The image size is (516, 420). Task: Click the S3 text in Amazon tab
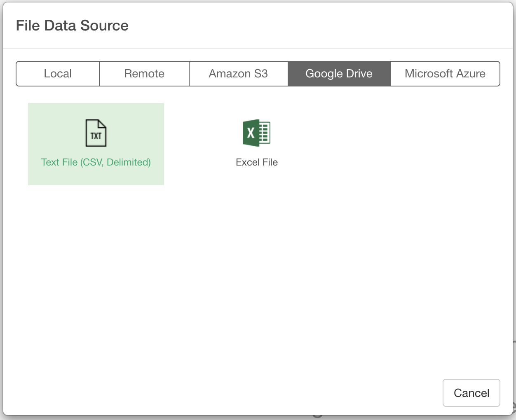click(x=261, y=74)
